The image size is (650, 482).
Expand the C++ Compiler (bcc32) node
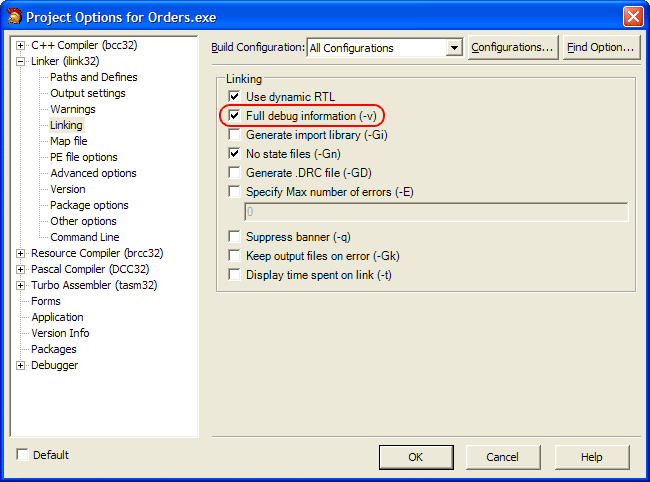21,45
